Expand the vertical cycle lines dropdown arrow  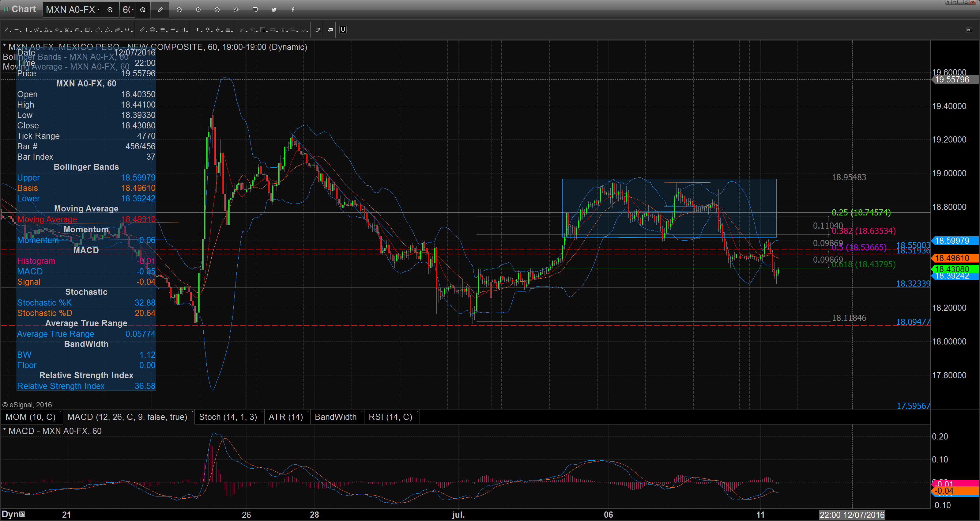187,31
